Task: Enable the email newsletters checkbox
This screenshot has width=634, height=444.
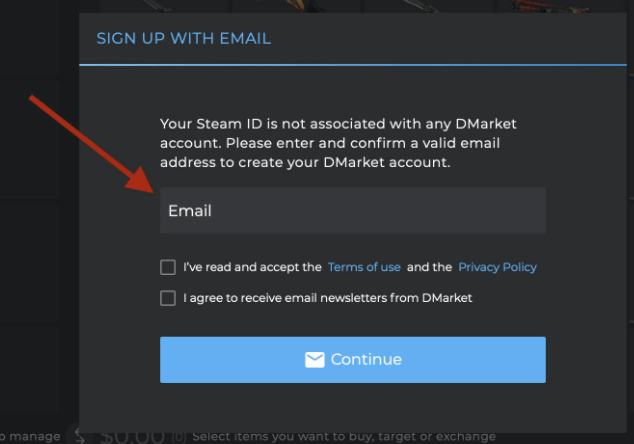Action: 168,298
